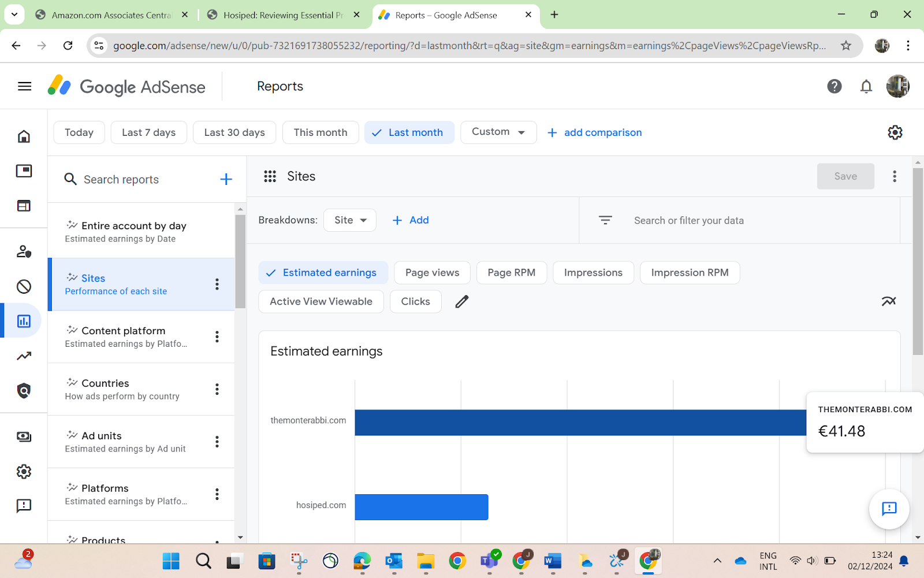Toggle Clicks metric chip

click(x=415, y=302)
